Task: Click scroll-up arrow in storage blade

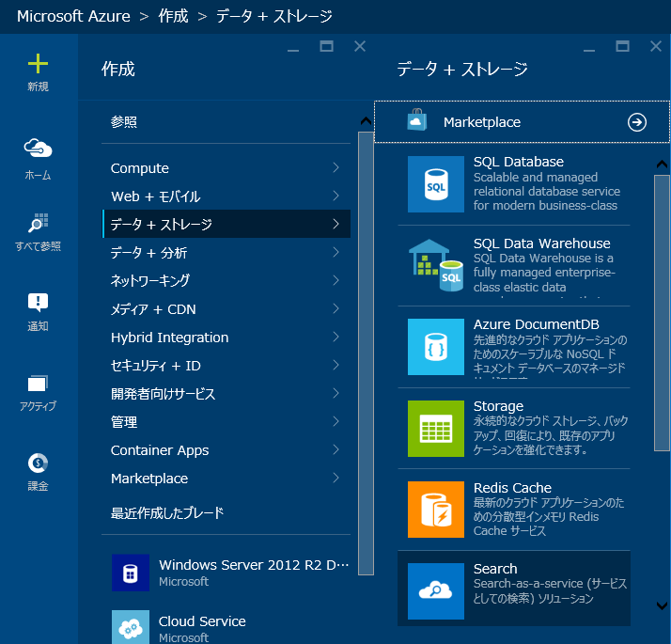Action: tap(662, 164)
